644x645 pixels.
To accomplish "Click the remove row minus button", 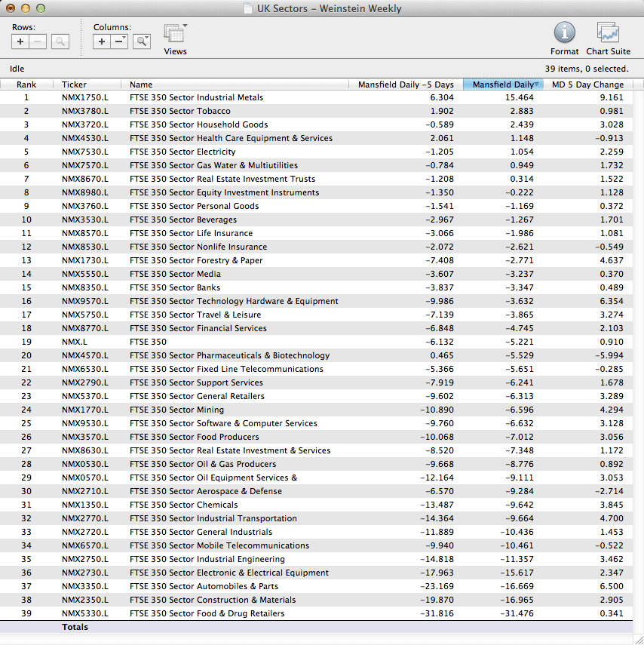I will pos(38,42).
